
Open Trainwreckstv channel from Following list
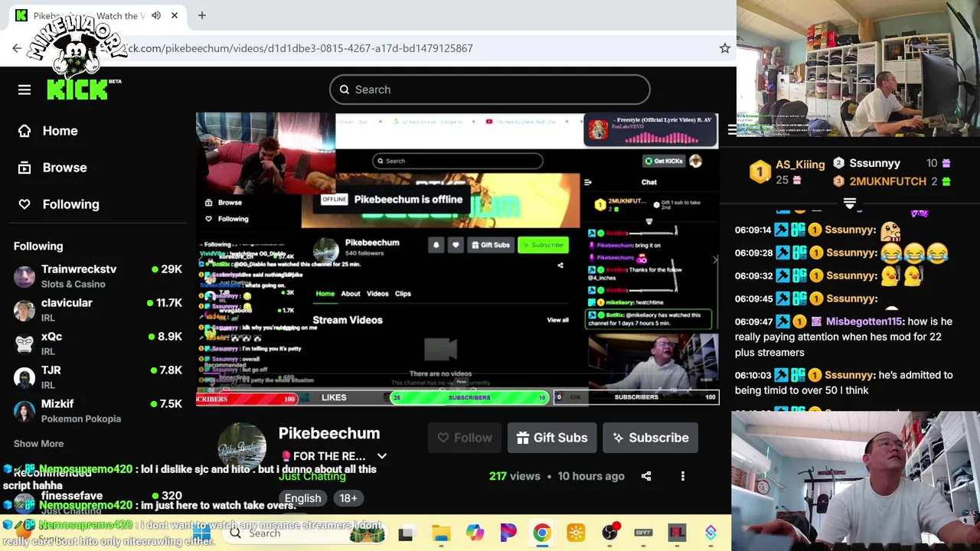click(x=97, y=276)
